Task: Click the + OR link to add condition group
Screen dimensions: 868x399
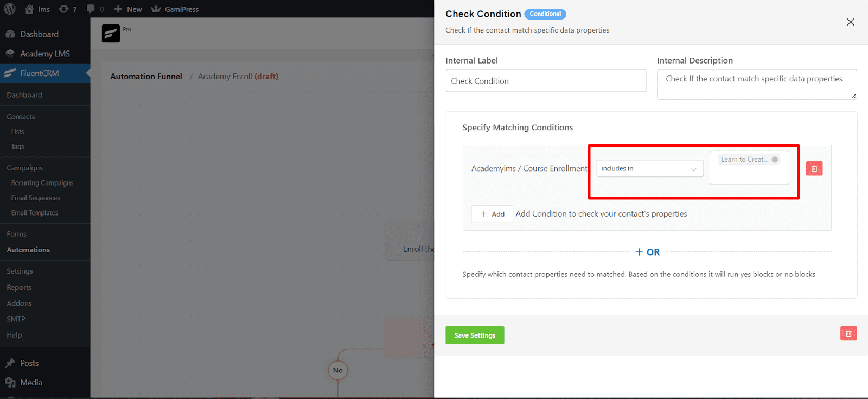Action: [647, 251]
